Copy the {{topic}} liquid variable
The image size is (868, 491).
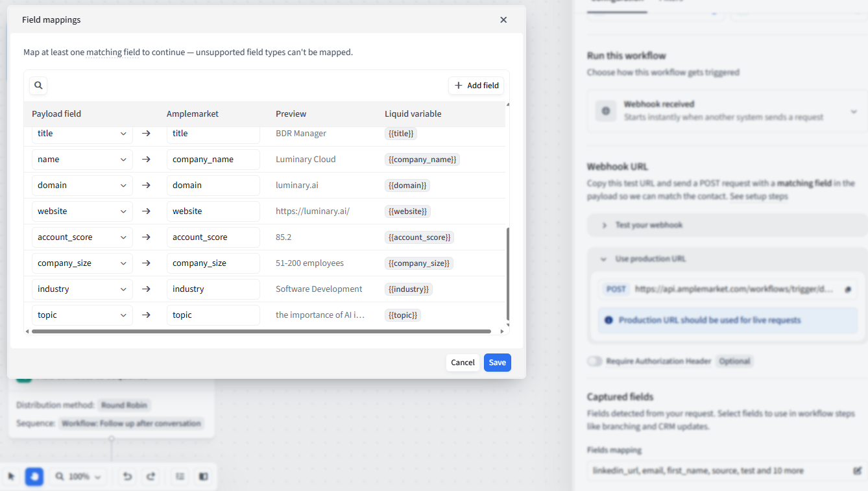[x=403, y=315]
